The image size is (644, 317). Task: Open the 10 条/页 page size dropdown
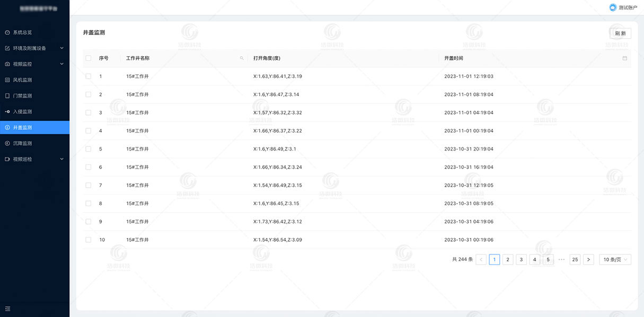coord(615,260)
